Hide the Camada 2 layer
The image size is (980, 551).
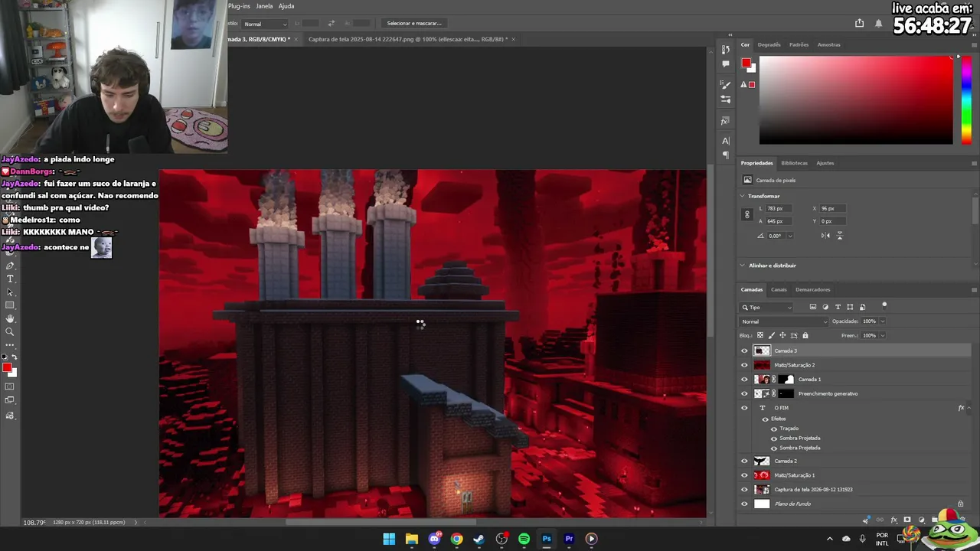(x=744, y=461)
